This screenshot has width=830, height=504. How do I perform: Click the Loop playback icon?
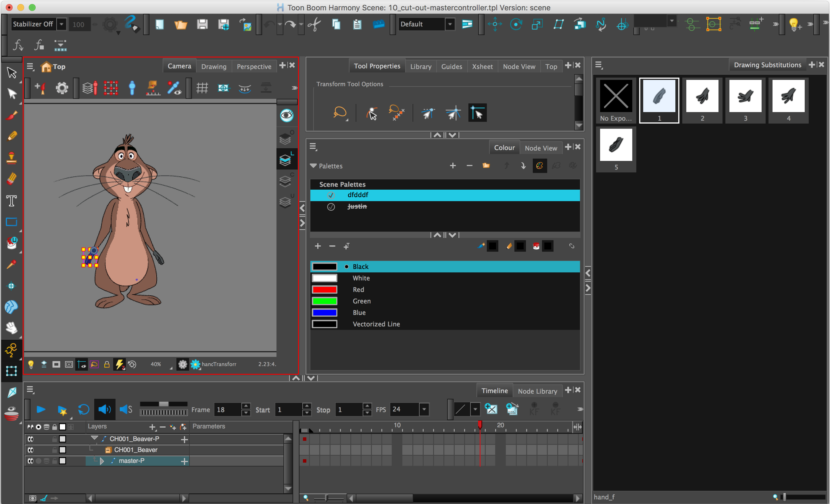tap(84, 409)
